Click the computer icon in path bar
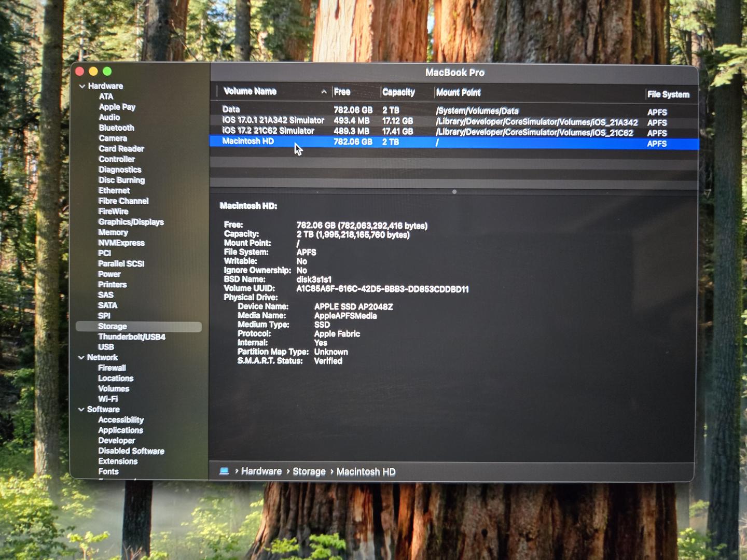The width and height of the screenshot is (747, 560). pyautogui.click(x=224, y=471)
